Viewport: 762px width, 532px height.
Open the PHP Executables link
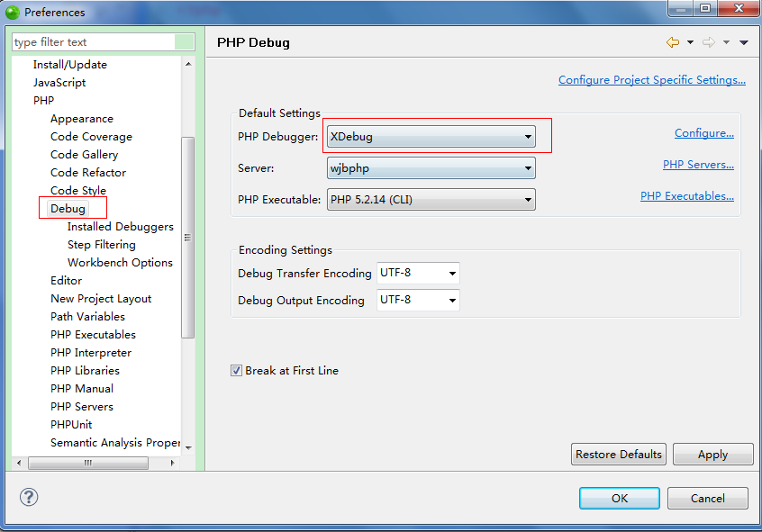click(687, 195)
